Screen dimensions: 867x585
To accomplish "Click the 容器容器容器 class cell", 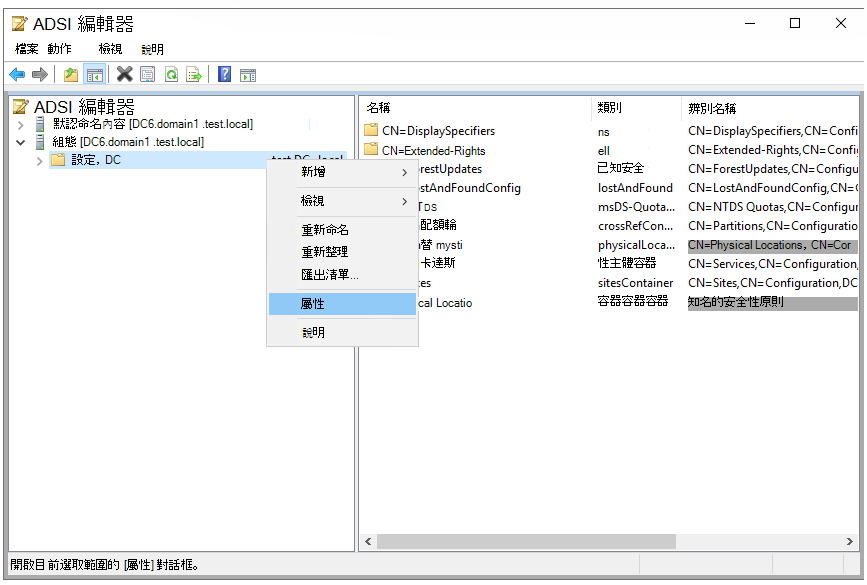I will (633, 301).
